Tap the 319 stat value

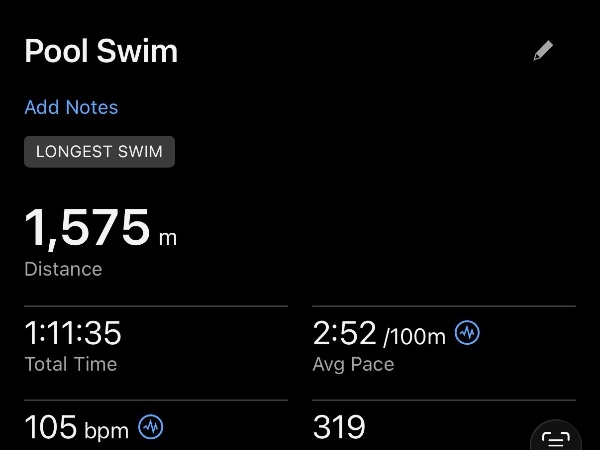tap(339, 428)
